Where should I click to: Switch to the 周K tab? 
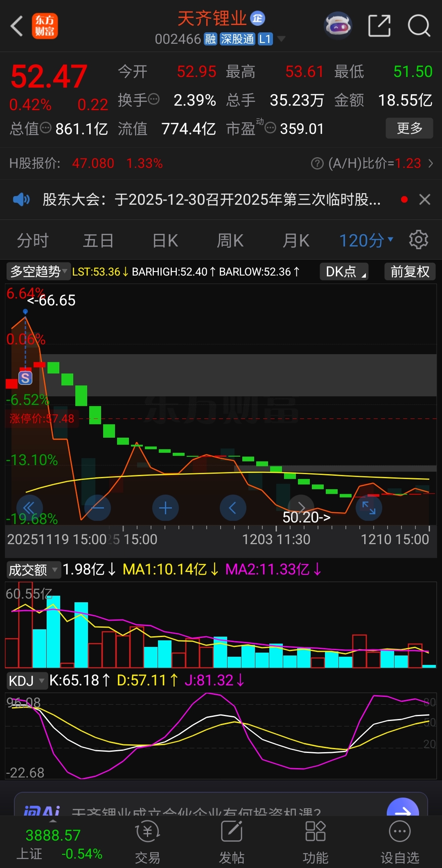tap(230, 240)
